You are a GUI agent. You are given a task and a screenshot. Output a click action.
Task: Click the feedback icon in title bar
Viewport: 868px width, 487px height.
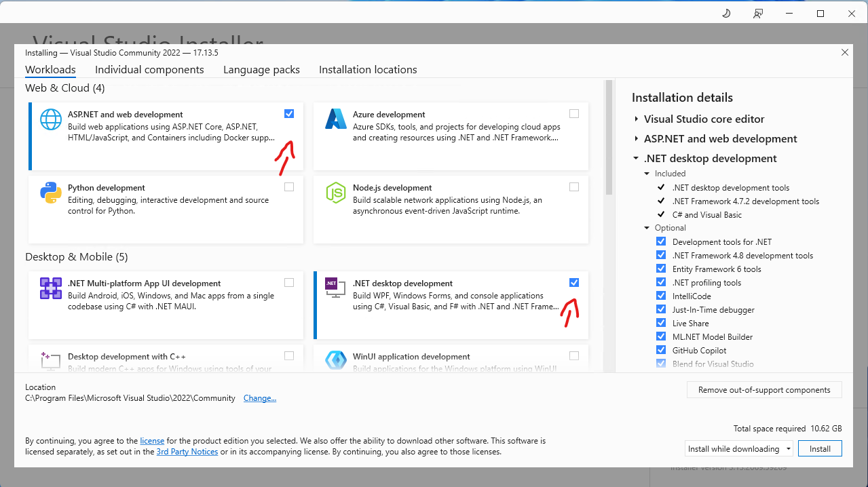pos(758,14)
